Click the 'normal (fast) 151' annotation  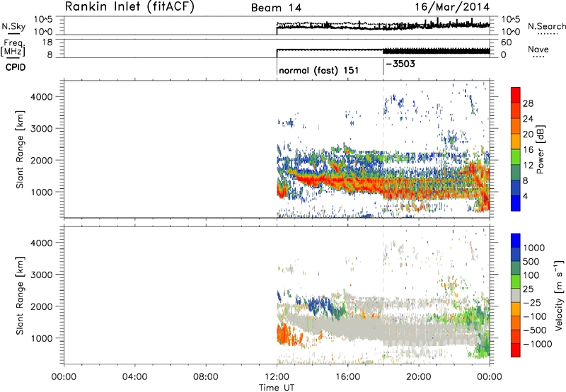tap(319, 70)
